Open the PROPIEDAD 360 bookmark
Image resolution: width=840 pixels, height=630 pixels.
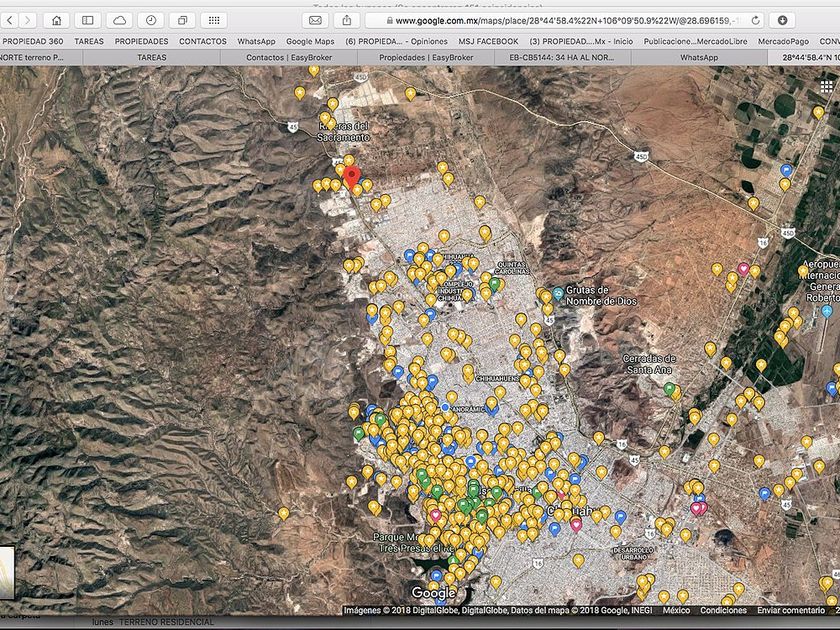click(x=32, y=41)
